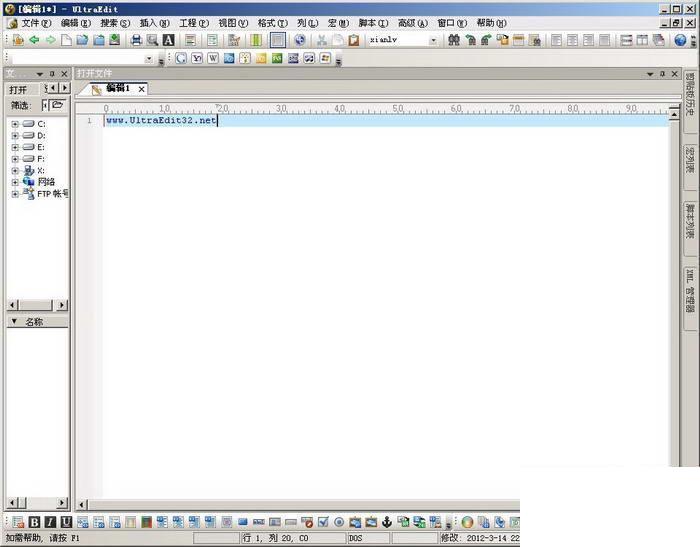This screenshot has width=700, height=547.
Task: Cut selection with scissors icon
Action: coord(321,40)
